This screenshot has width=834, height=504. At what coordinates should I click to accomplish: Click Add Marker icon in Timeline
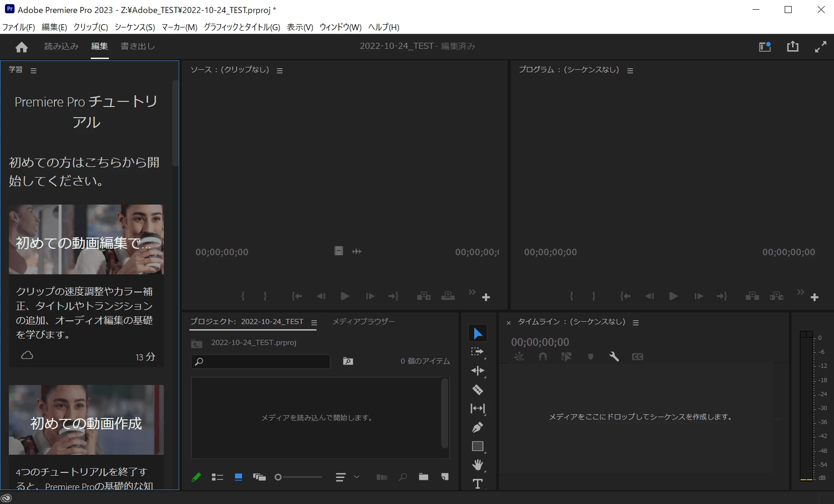pyautogui.click(x=591, y=357)
